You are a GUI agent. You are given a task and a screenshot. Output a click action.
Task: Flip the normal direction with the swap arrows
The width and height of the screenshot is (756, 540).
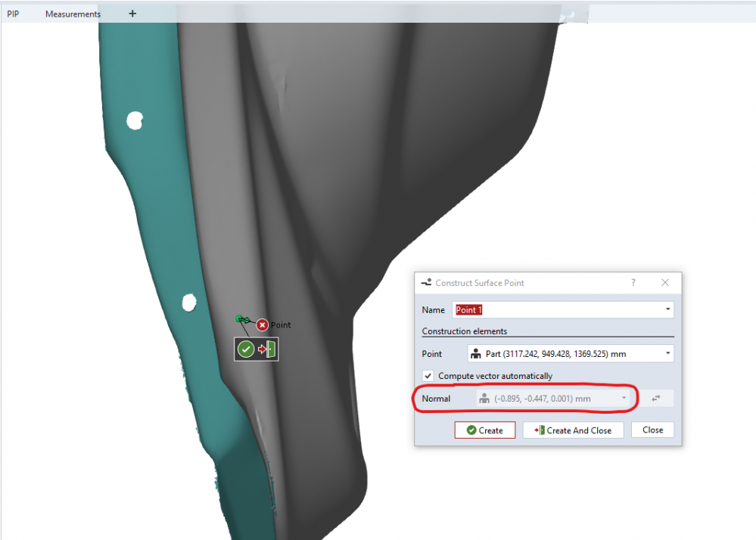655,399
